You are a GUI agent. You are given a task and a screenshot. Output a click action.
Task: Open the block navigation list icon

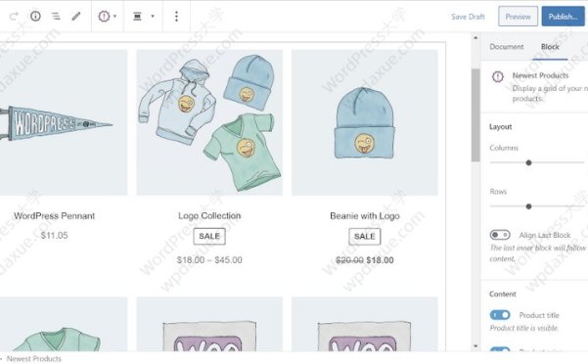(x=56, y=16)
